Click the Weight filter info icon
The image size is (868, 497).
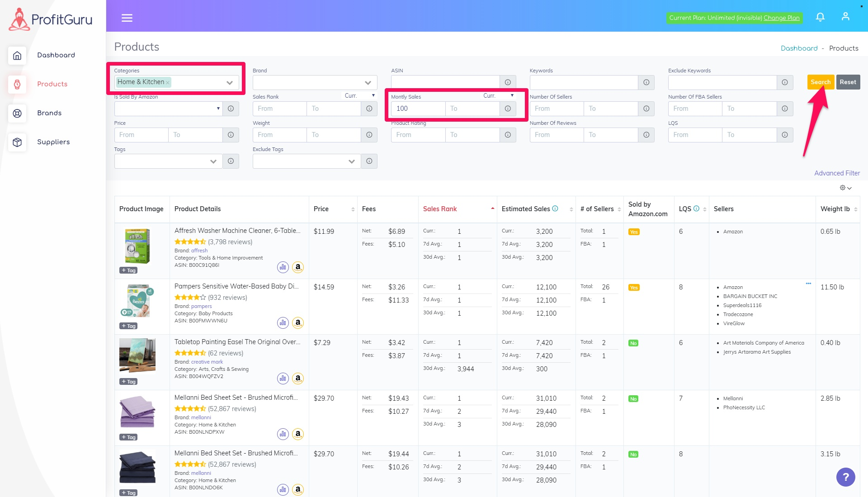[x=369, y=135]
